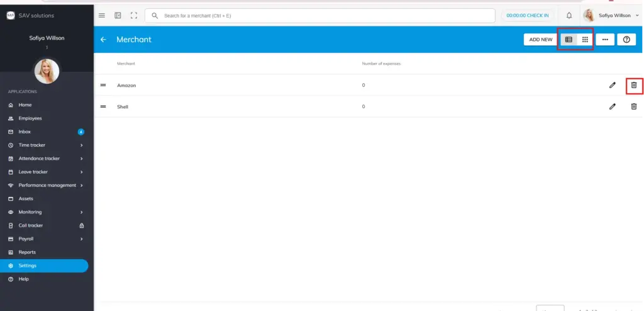Toggle the sidebar collapse icon
Screen dimensions: 644x311
tap(118, 16)
